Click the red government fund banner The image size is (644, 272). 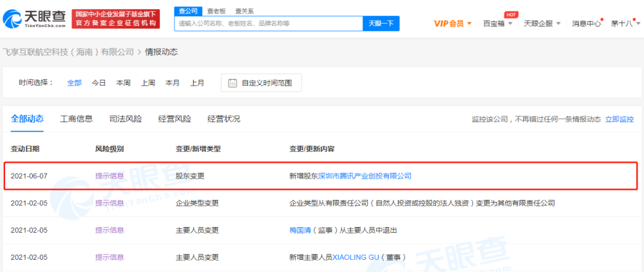pyautogui.click(x=116, y=19)
